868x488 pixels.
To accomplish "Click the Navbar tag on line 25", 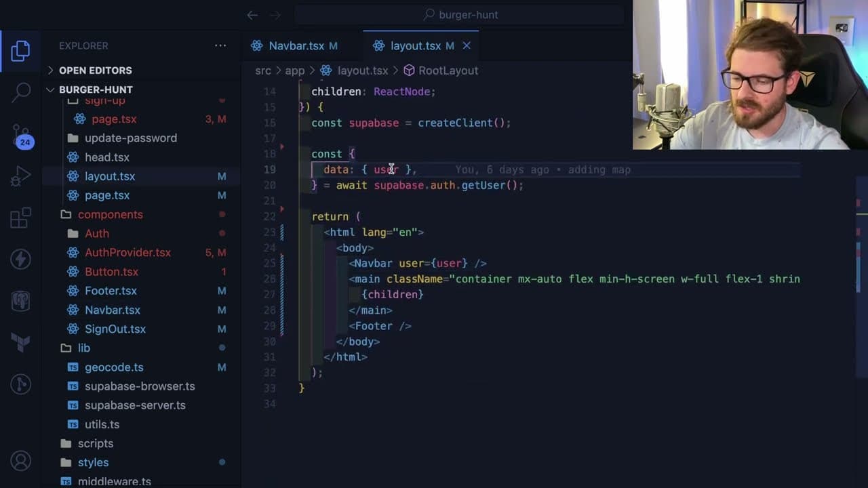I will click(373, 263).
